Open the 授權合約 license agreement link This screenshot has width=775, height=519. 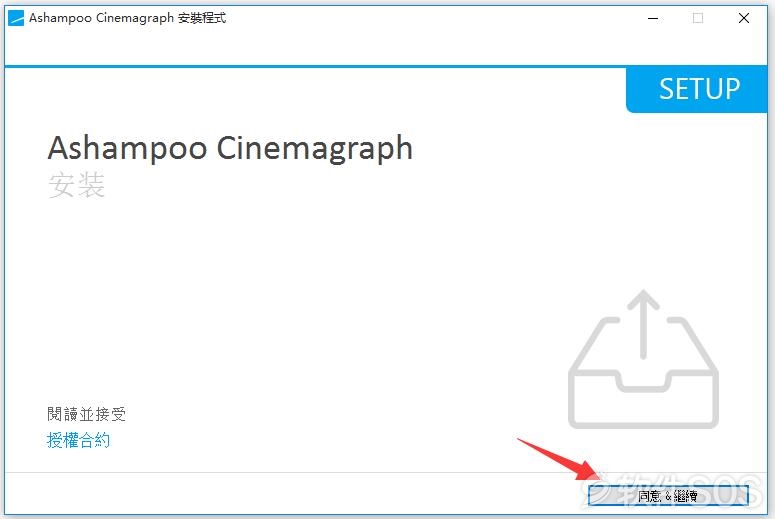click(78, 440)
